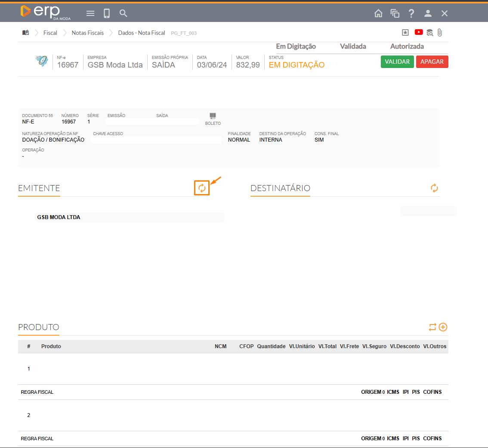
Task: Go to the home icon
Action: click(x=378, y=13)
